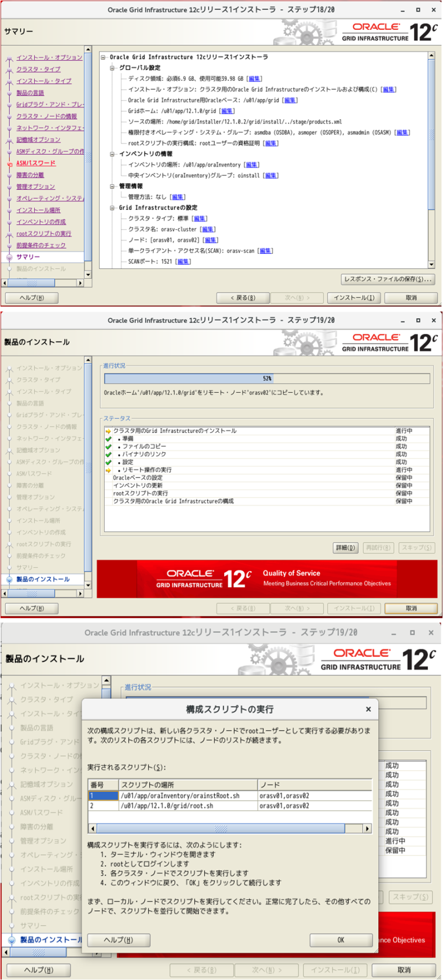Click 編集 link next to ディスク領域
443x980 pixels.
click(x=254, y=79)
